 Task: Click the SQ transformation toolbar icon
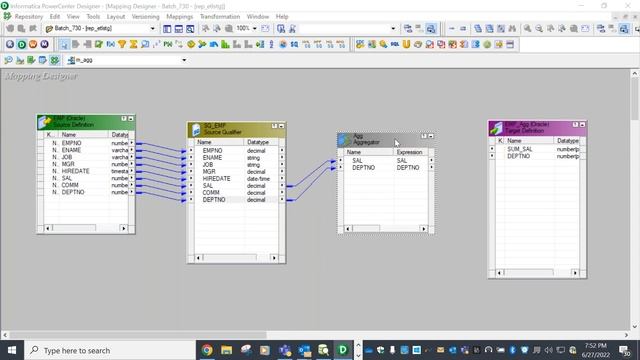click(x=294, y=44)
